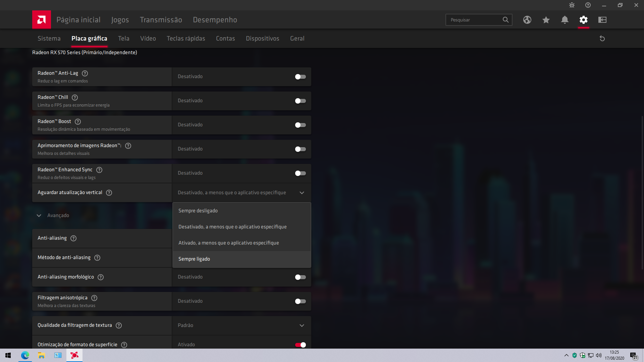Viewport: 644px width, 362px height.
Task: Switch to the Tela tab
Action: tap(124, 39)
